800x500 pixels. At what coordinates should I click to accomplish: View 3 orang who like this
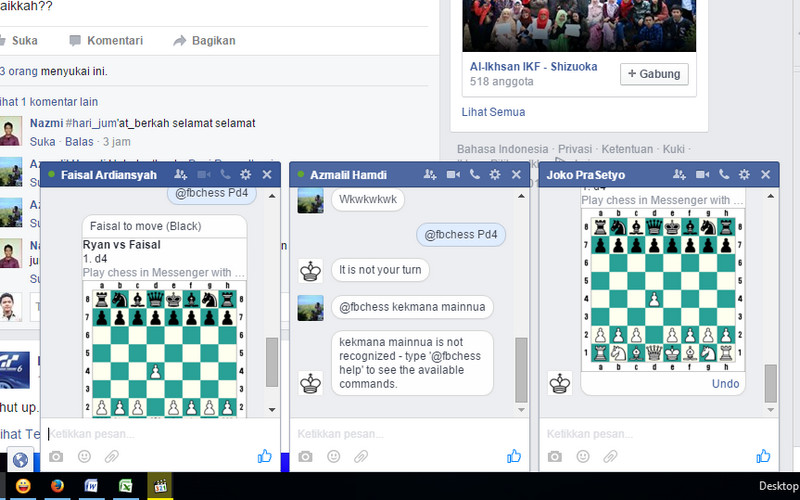pyautogui.click(x=19, y=71)
